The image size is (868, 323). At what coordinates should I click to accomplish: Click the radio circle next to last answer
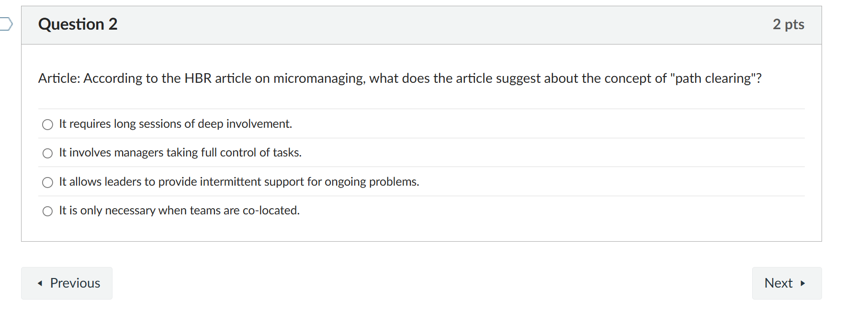47,211
